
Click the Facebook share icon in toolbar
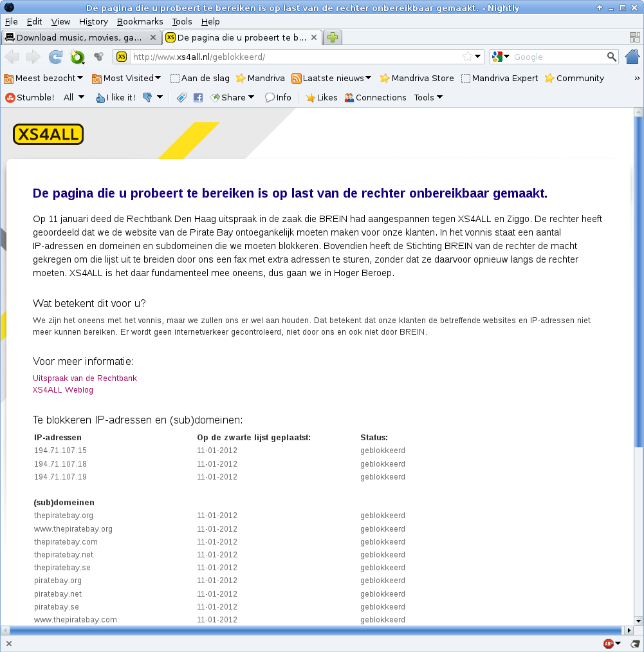pyautogui.click(x=198, y=98)
